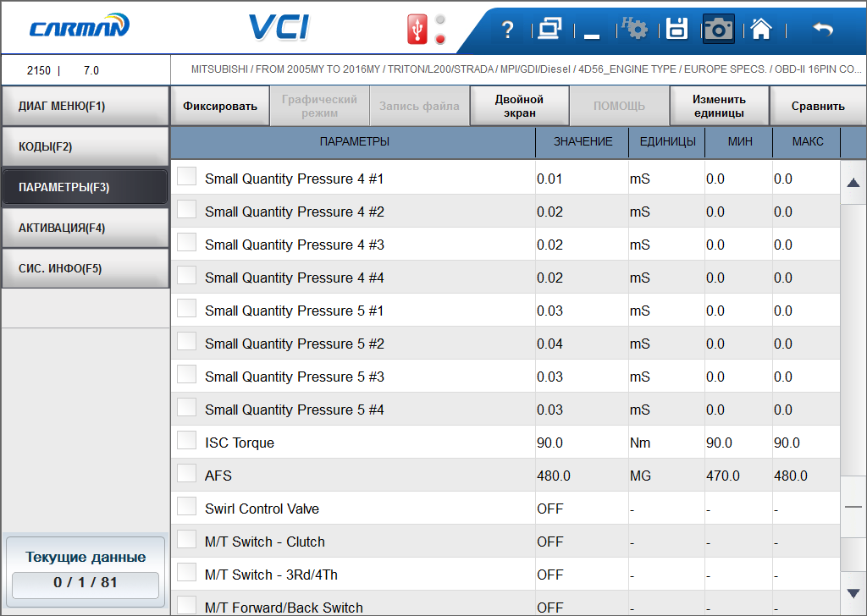
Task: Open ДИАГ МЕНЮ(F1) tab
Action: pos(86,106)
